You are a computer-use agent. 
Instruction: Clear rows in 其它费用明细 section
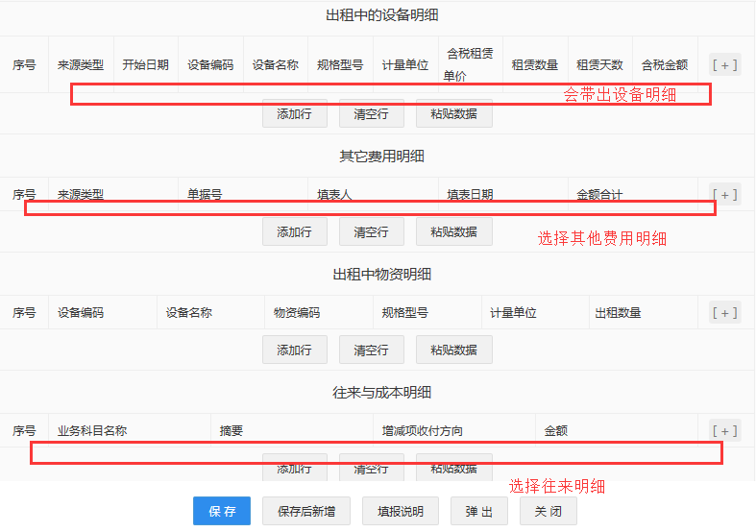click(x=371, y=231)
